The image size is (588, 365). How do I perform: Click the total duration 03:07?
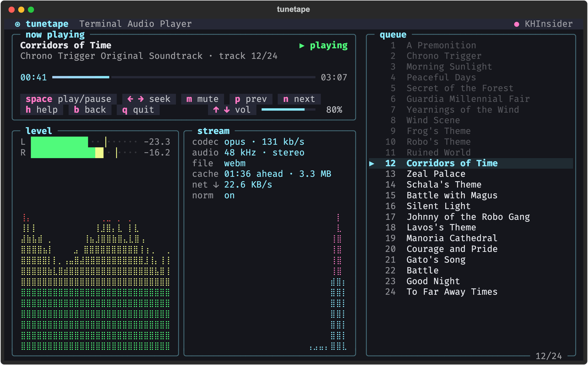click(x=334, y=78)
